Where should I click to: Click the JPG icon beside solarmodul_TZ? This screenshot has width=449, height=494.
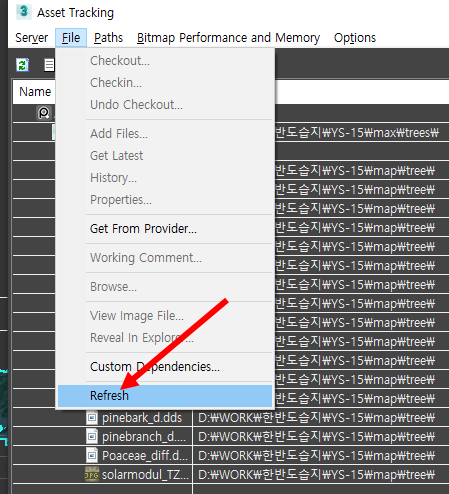tap(92, 474)
